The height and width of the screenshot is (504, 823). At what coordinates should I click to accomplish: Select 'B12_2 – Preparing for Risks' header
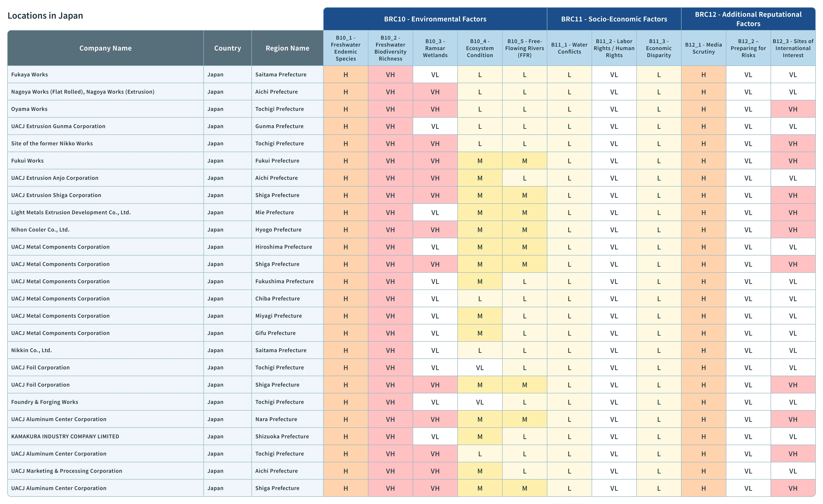coord(748,48)
